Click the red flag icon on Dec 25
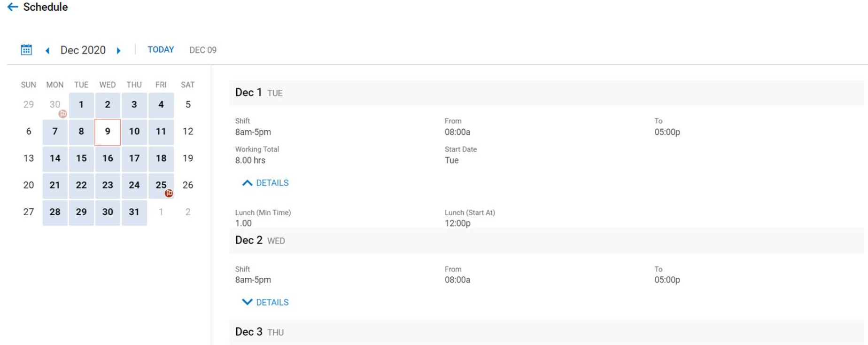Screen dimensions: 868x345 (169, 193)
